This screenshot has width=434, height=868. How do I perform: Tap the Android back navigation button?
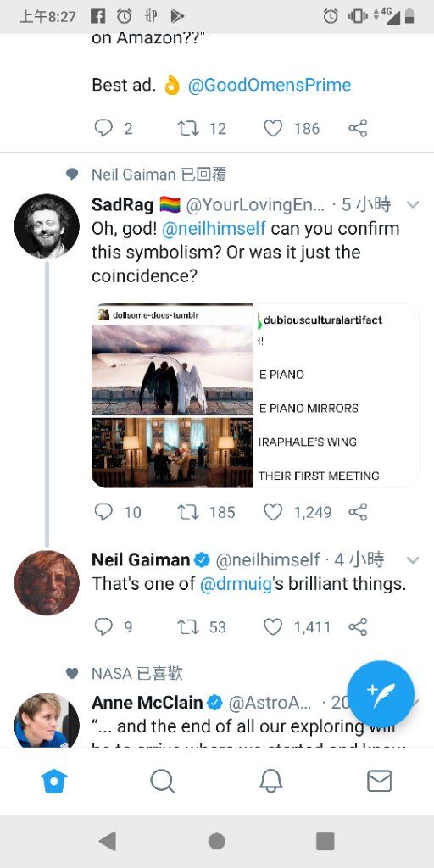click(108, 842)
